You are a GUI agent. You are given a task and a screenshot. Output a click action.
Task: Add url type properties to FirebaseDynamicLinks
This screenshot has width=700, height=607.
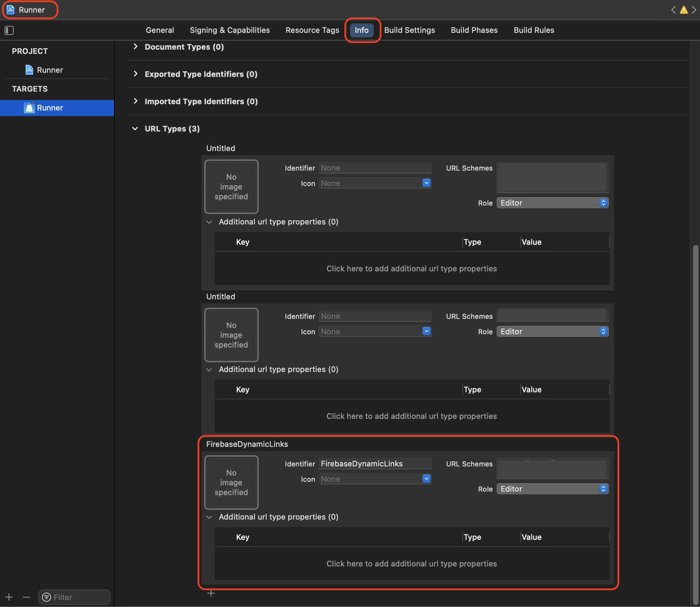tap(412, 564)
